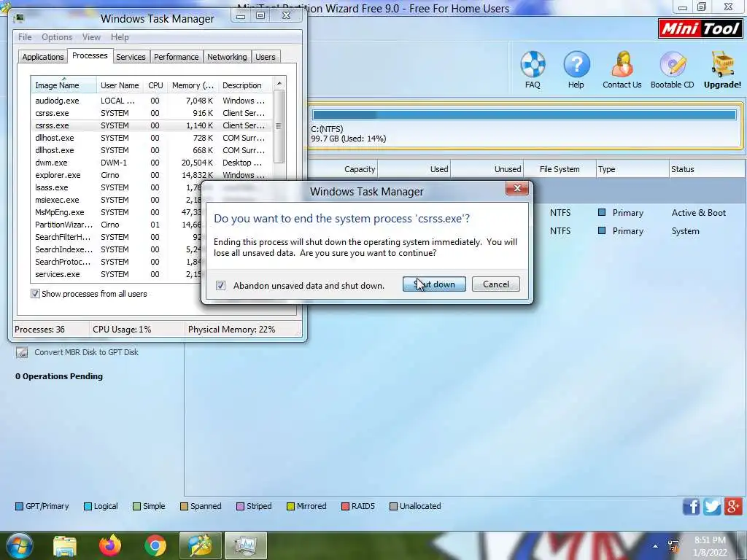This screenshot has height=560, width=747.
Task: Open the Facebook share icon
Action: (691, 507)
